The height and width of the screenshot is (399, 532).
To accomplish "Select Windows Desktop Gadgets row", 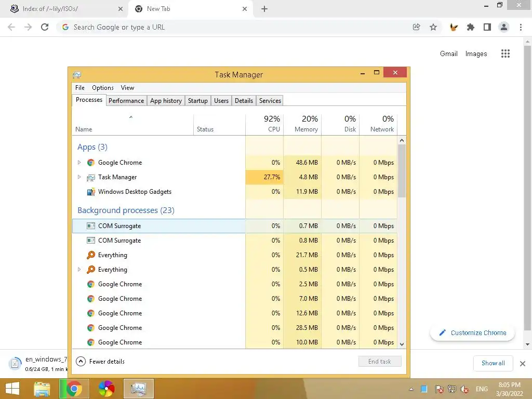I will (x=234, y=192).
